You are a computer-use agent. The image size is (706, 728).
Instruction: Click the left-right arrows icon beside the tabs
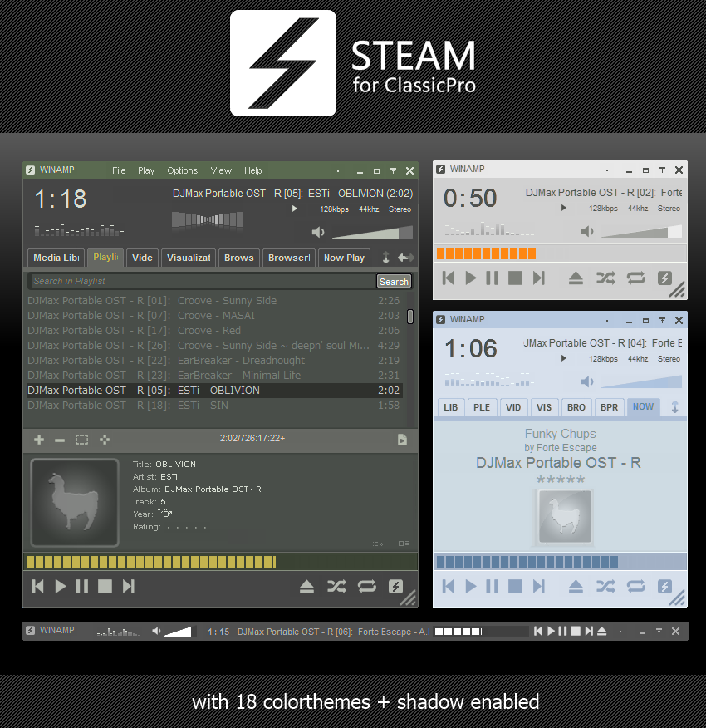tap(405, 258)
